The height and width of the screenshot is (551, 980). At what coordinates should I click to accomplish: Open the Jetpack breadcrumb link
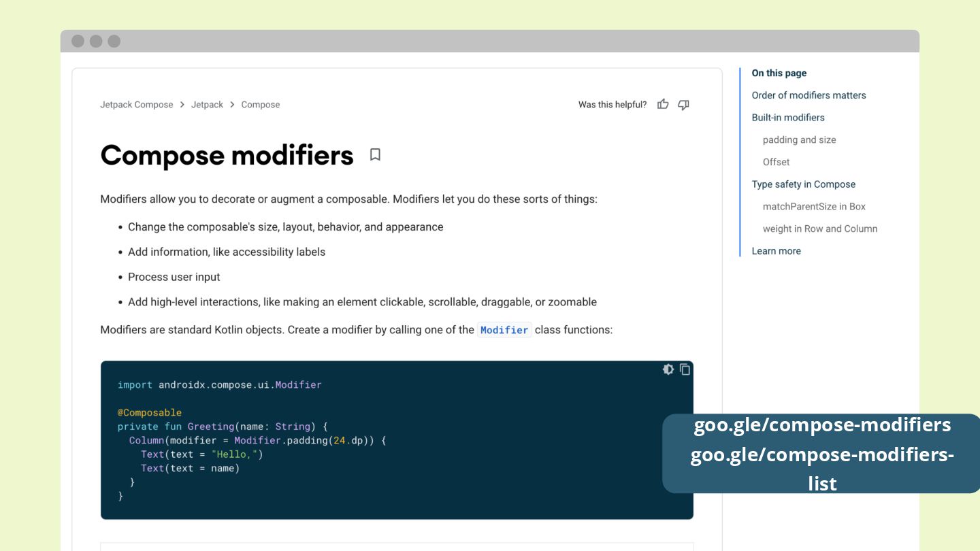pos(207,105)
